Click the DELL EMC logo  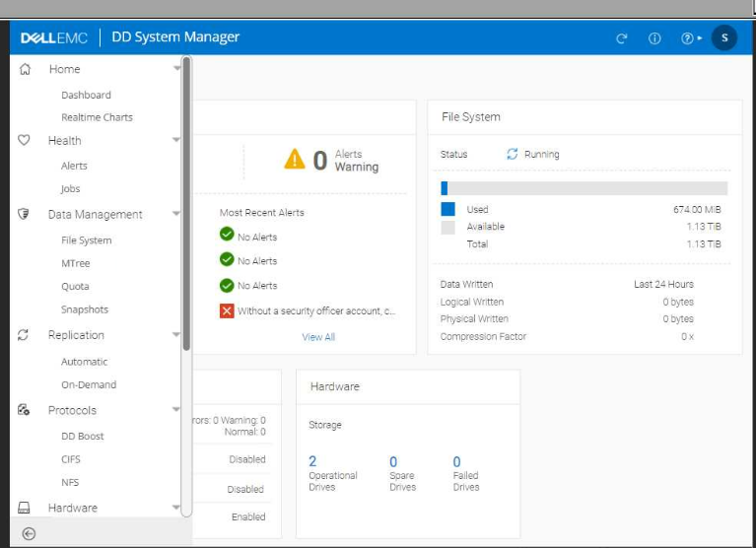(x=54, y=38)
